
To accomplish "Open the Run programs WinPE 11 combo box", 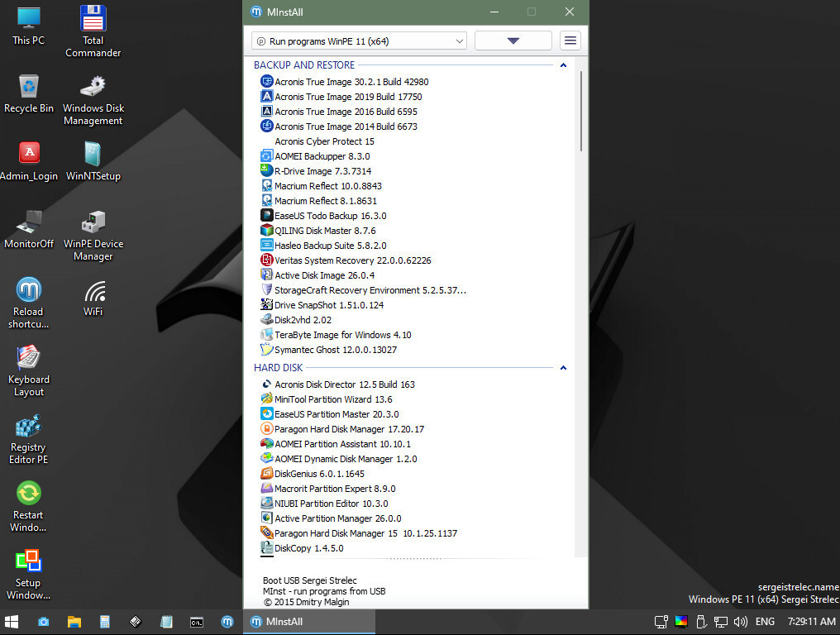I will pyautogui.click(x=359, y=41).
